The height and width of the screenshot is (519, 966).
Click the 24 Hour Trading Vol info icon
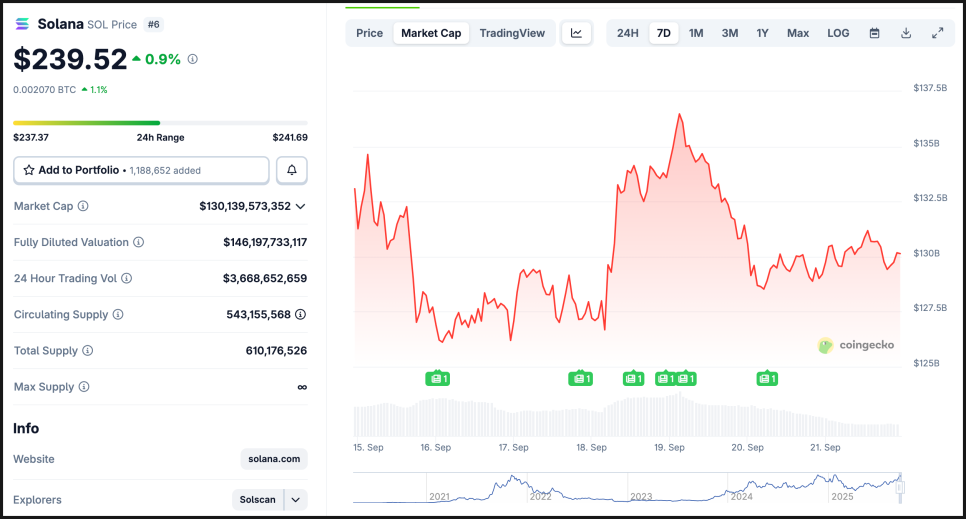(x=126, y=278)
